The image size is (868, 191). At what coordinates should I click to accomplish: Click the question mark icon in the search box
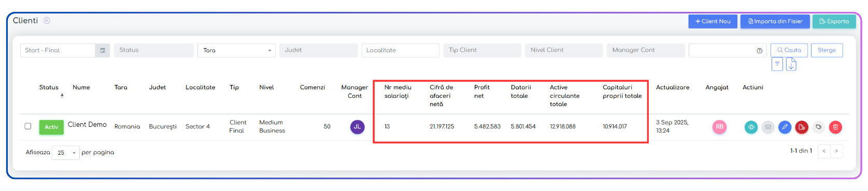point(759,51)
